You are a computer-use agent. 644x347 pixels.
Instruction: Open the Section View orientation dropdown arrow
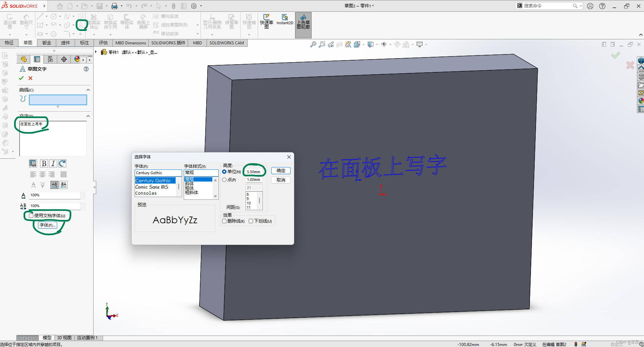[x=363, y=44]
